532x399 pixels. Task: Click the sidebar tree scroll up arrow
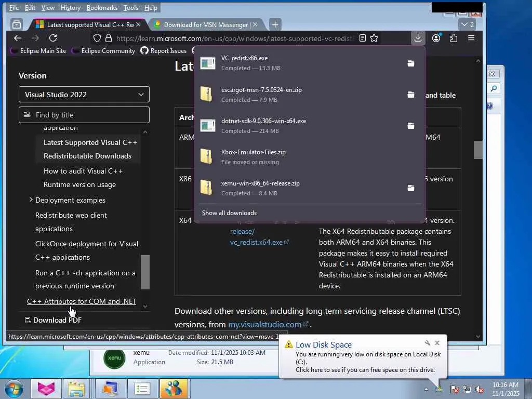click(145, 132)
